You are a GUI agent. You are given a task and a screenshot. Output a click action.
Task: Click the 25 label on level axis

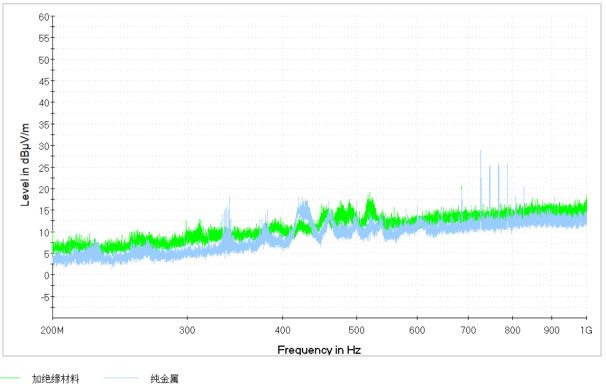(44, 168)
